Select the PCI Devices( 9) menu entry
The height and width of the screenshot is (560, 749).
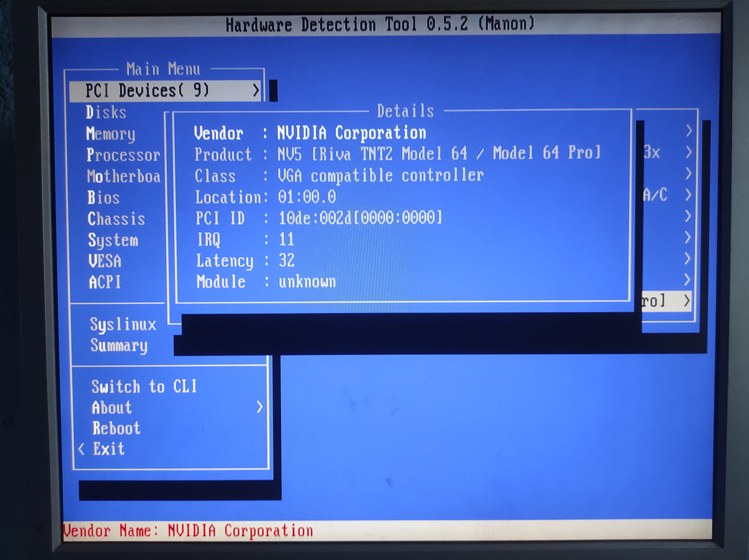click(x=147, y=91)
